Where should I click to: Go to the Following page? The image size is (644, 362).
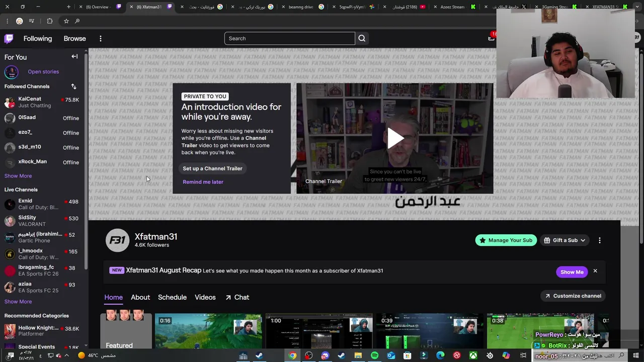[x=38, y=39]
